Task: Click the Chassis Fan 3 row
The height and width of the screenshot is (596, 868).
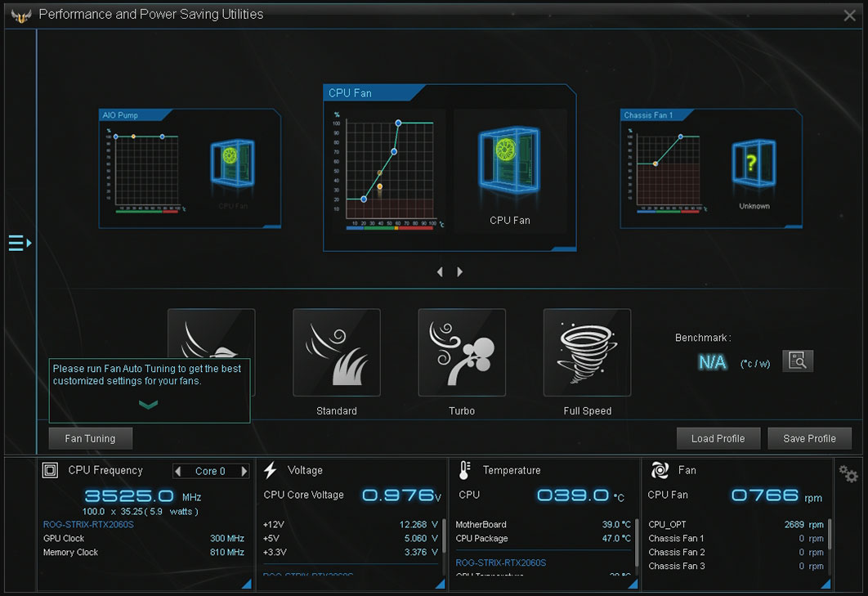Action: pos(736,566)
